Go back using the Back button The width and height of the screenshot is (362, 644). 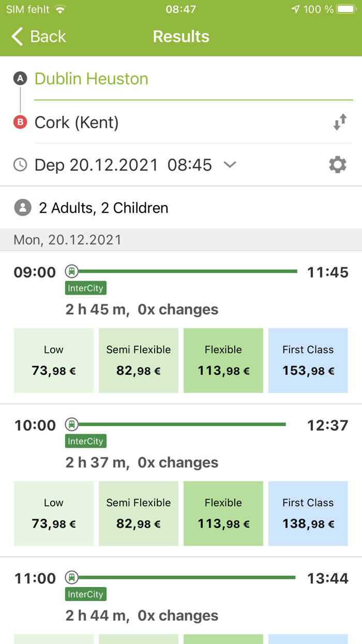[x=37, y=36]
